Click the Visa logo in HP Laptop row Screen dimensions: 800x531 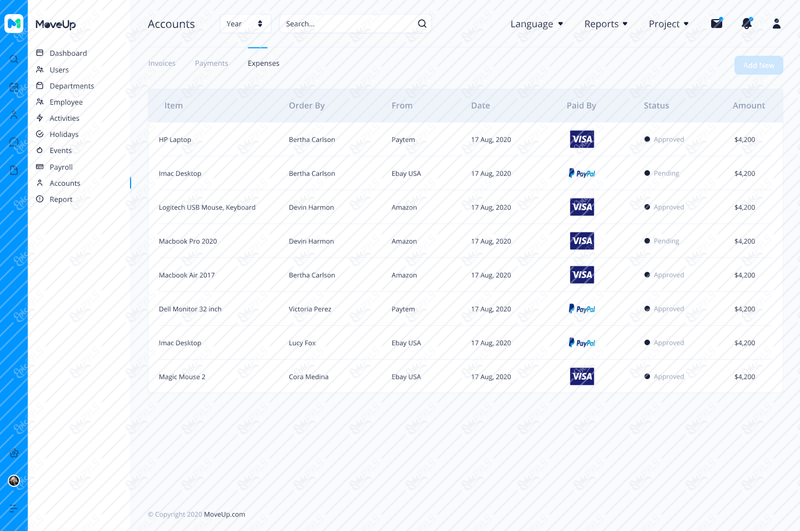click(582, 139)
